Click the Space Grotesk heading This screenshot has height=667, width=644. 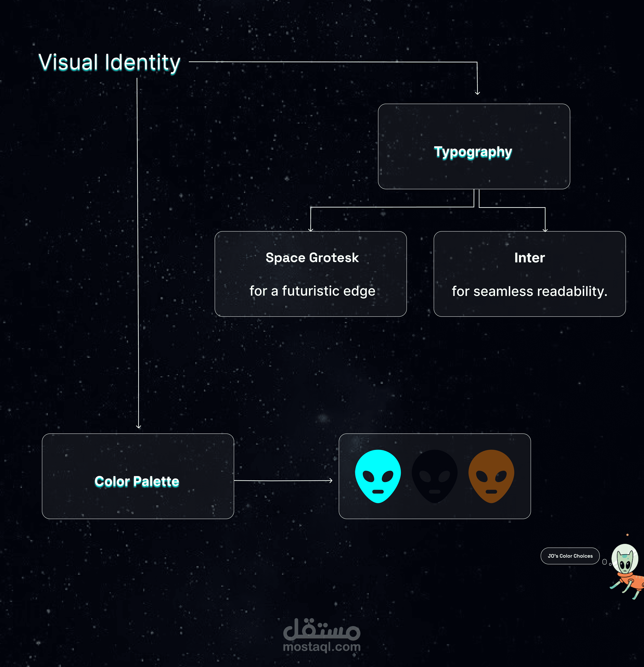[x=312, y=258]
